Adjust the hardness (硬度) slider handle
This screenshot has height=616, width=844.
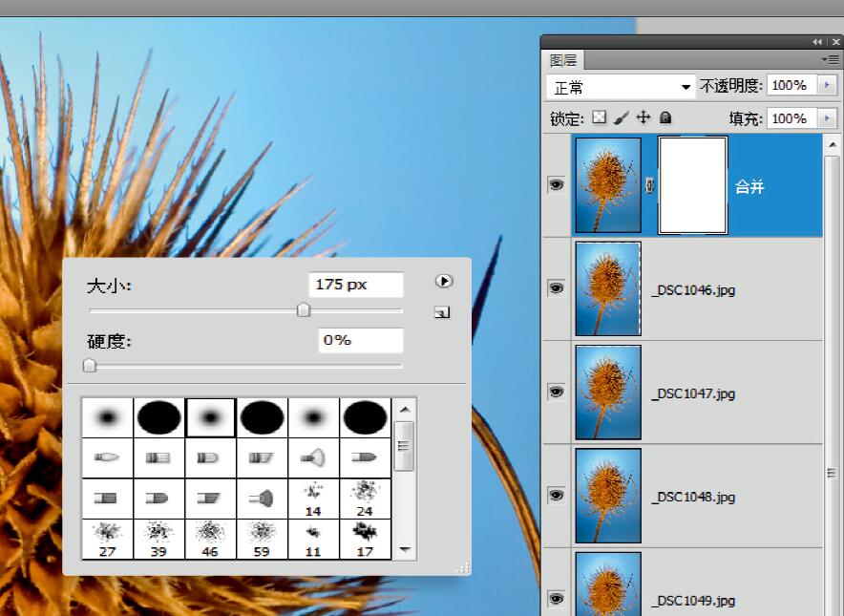pyautogui.click(x=90, y=365)
